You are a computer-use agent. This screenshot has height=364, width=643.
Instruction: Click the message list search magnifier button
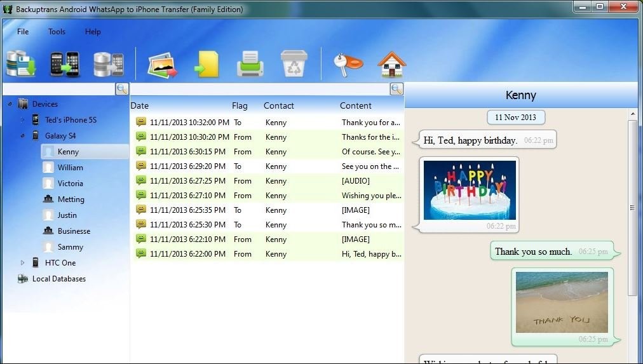(396, 89)
